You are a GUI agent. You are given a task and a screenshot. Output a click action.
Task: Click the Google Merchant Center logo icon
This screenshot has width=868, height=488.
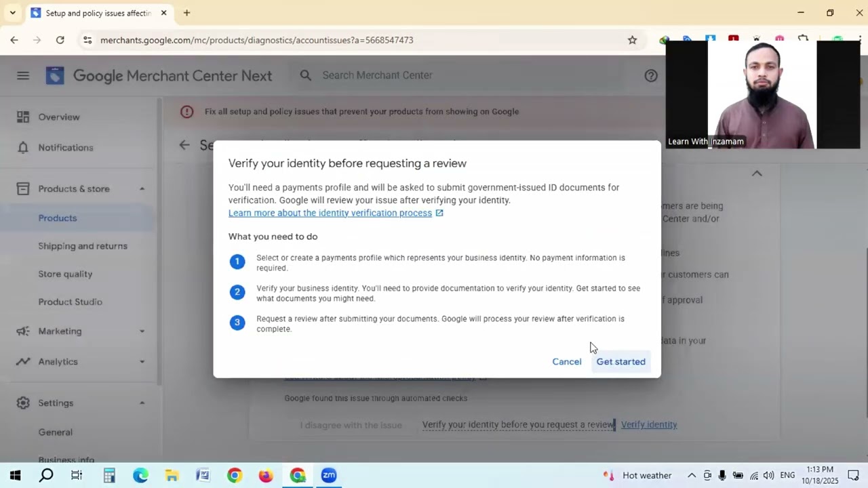click(55, 75)
